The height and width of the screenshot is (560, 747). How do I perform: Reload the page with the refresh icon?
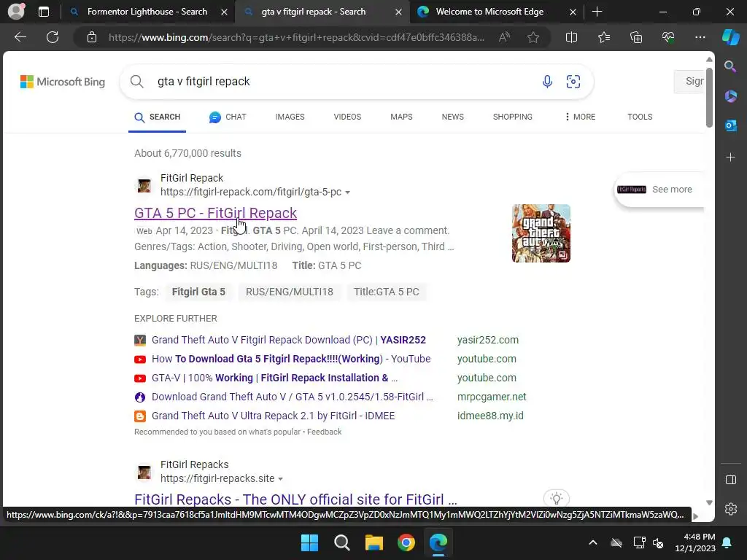(53, 37)
